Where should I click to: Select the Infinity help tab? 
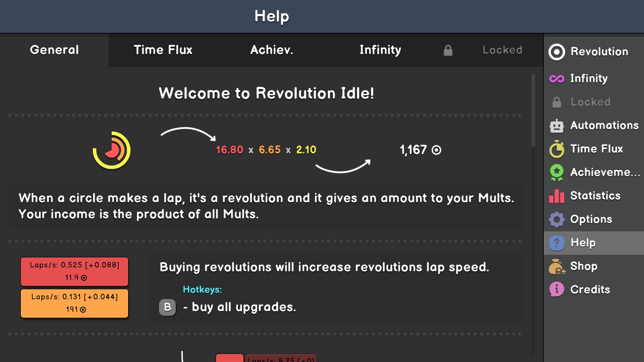(x=380, y=50)
